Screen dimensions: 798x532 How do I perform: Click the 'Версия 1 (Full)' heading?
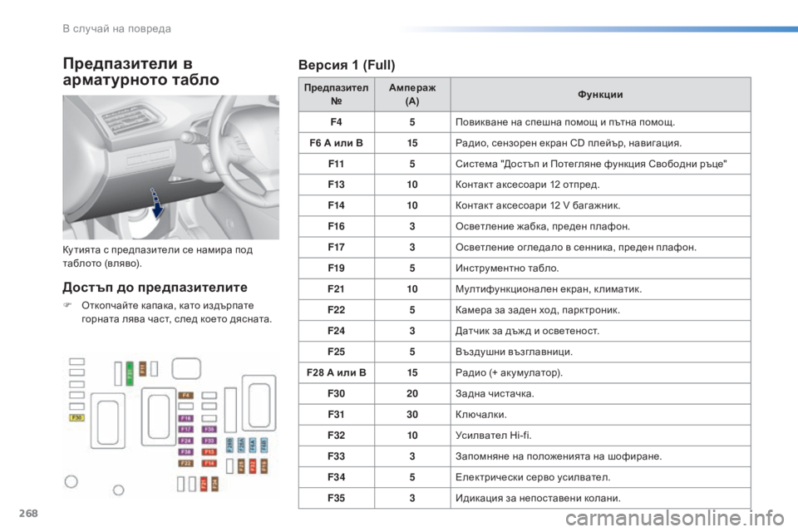pyautogui.click(x=347, y=65)
